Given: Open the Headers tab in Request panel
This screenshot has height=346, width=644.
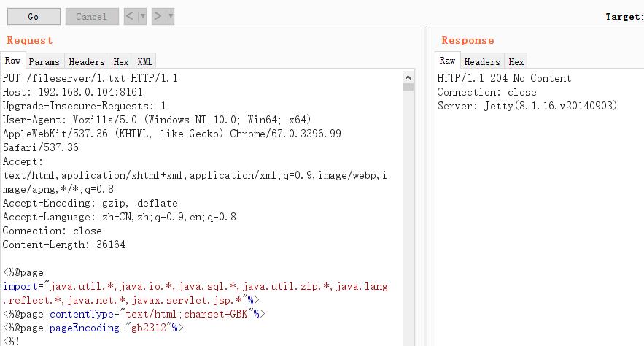Looking at the screenshot, I should coord(87,62).
